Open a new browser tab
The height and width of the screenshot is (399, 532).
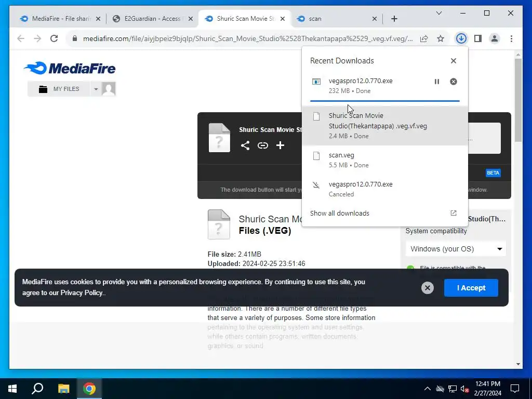click(x=394, y=19)
